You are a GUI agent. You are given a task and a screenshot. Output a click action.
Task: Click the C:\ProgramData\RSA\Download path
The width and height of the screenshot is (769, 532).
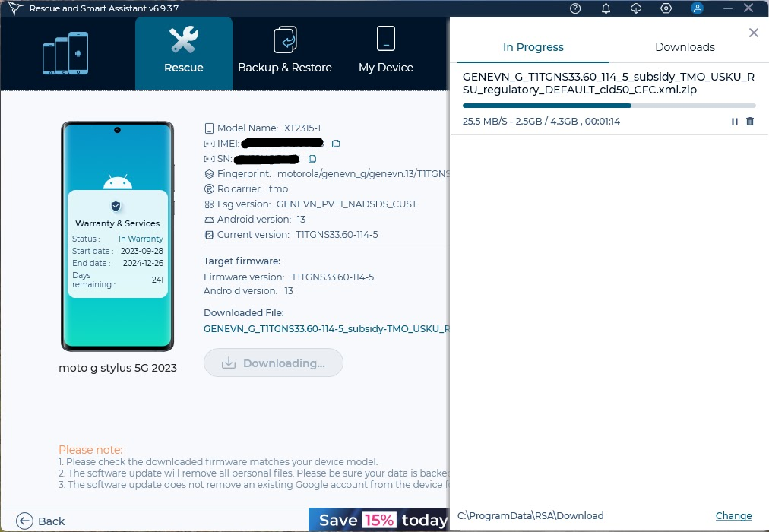pos(530,516)
